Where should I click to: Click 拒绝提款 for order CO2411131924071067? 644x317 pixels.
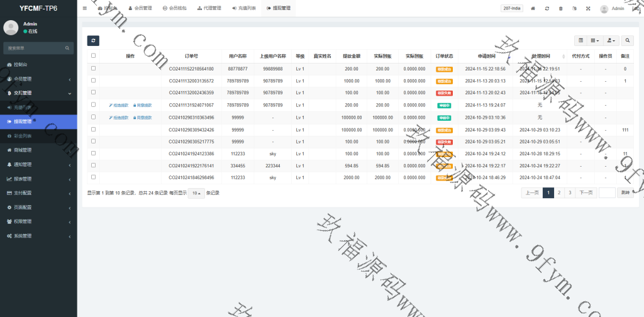(119, 105)
